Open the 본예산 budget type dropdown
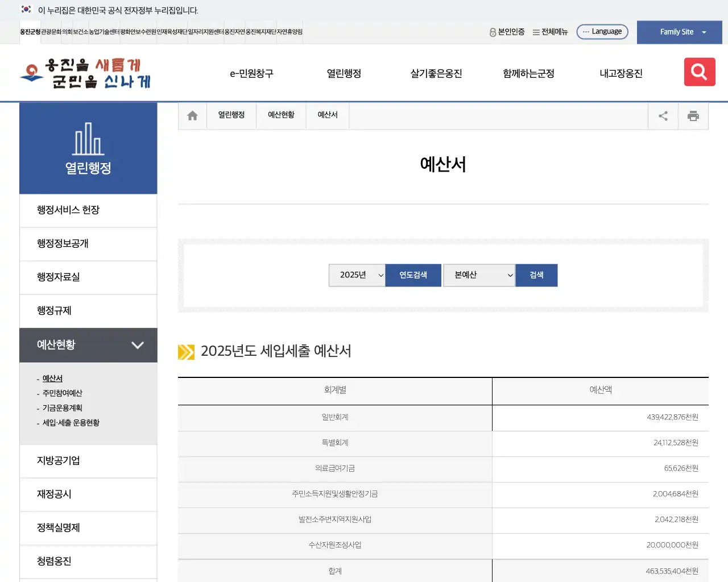 479,275
